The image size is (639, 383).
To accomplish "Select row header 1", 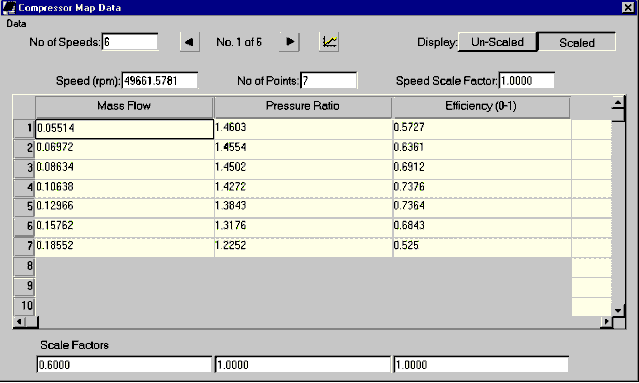I will point(24,128).
